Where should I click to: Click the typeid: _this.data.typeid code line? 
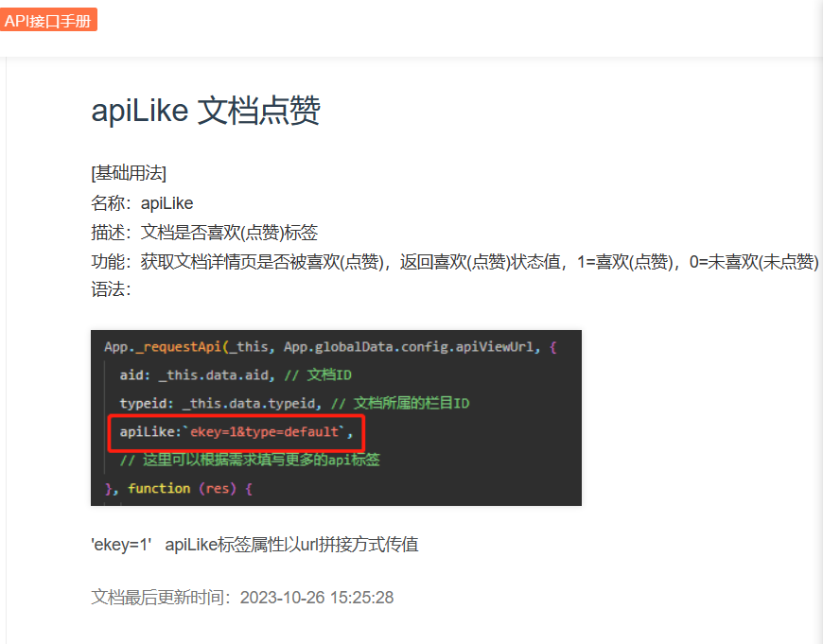pyautogui.click(x=294, y=404)
